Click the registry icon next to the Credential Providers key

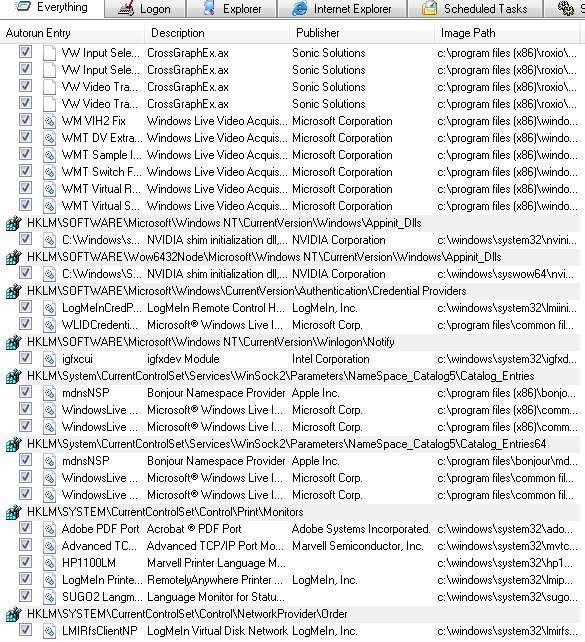click(14, 291)
